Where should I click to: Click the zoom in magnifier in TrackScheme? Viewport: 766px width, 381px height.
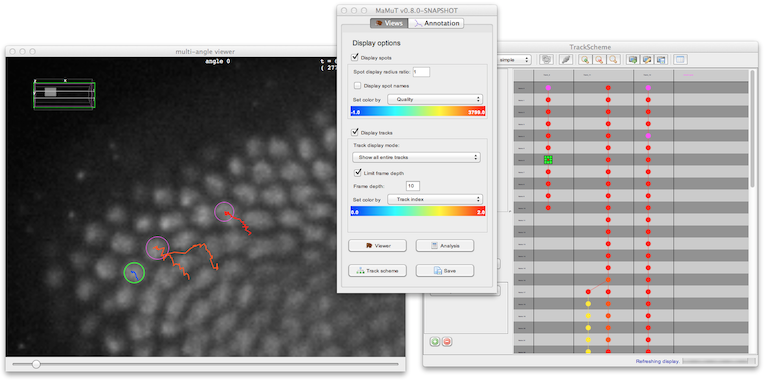point(584,60)
